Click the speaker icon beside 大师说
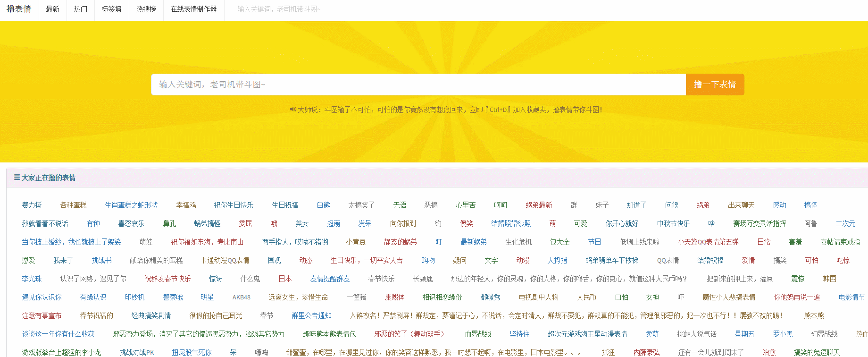 (293, 110)
